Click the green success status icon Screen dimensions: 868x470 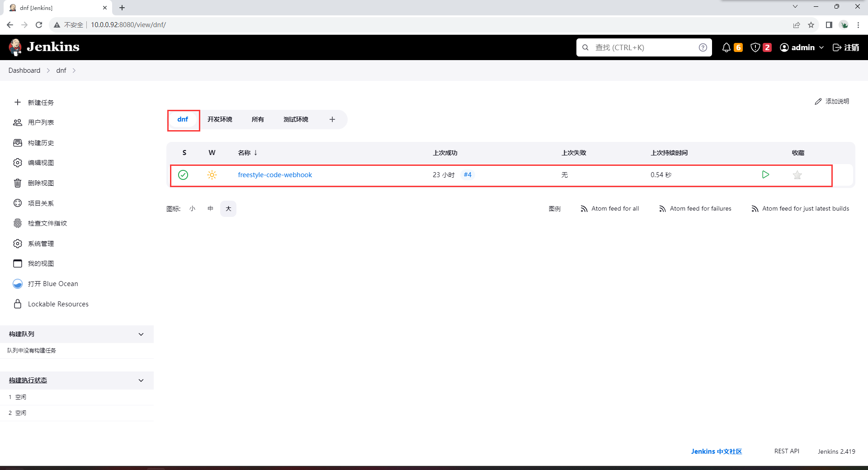coord(183,175)
